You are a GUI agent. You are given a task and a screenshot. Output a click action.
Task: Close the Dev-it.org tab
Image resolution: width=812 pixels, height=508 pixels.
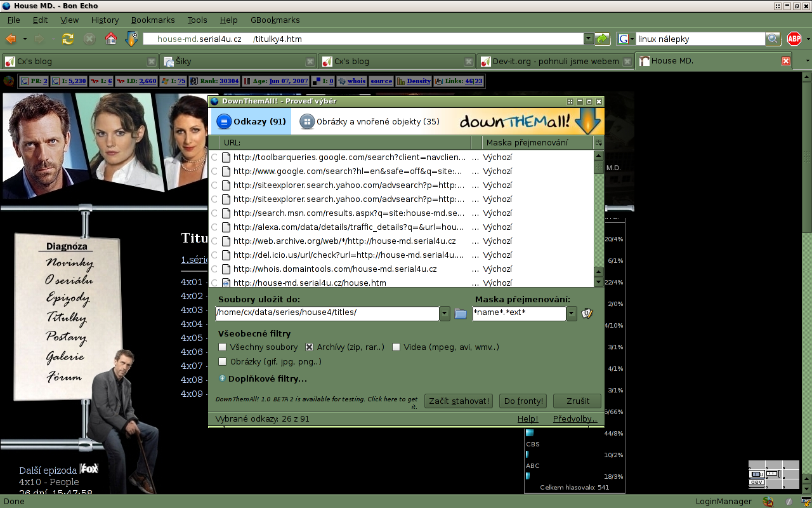point(627,62)
